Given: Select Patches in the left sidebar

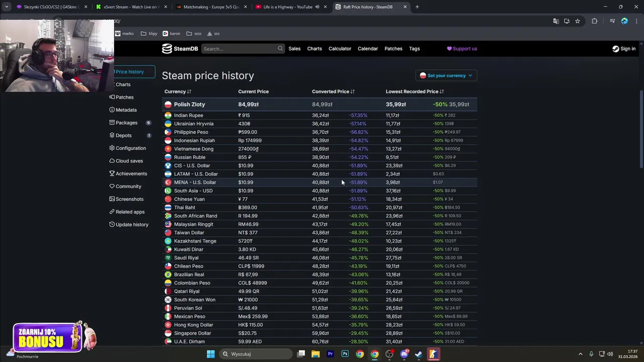Looking at the screenshot, I should tap(122, 97).
